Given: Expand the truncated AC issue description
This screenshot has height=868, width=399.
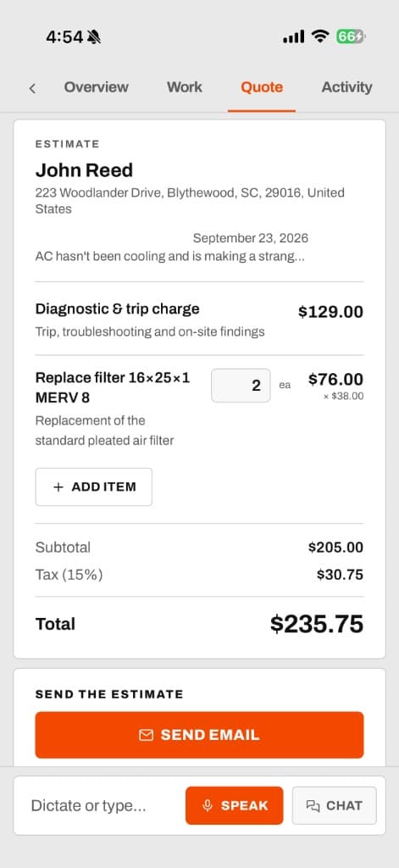Looking at the screenshot, I should point(170,257).
